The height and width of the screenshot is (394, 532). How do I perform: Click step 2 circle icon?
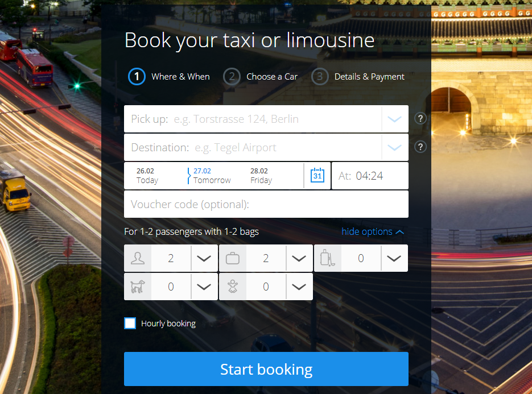(232, 77)
